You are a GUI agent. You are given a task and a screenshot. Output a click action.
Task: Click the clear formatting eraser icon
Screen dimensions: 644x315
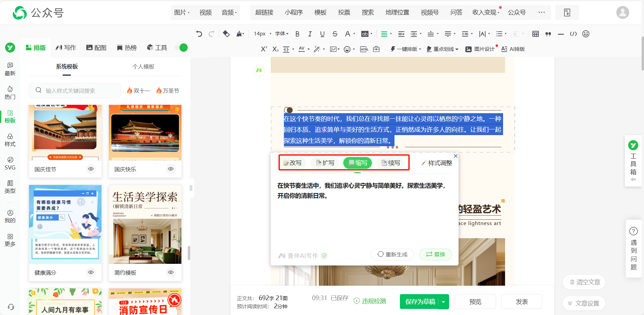[x=226, y=34]
